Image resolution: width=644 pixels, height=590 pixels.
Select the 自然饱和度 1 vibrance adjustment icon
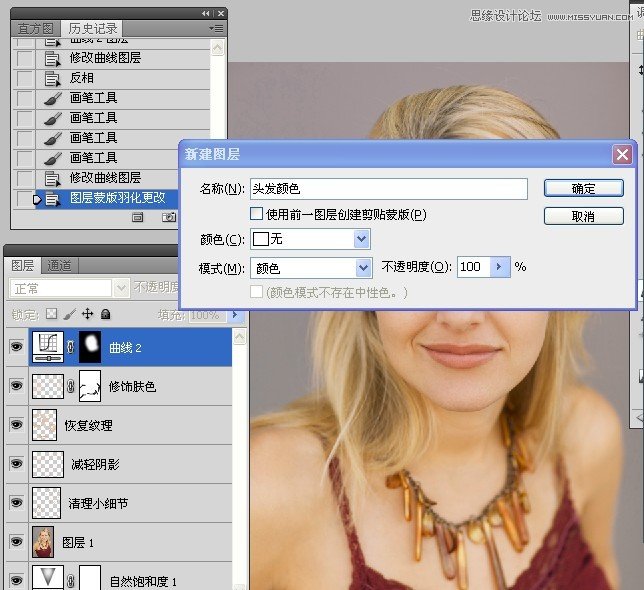[x=48, y=577]
